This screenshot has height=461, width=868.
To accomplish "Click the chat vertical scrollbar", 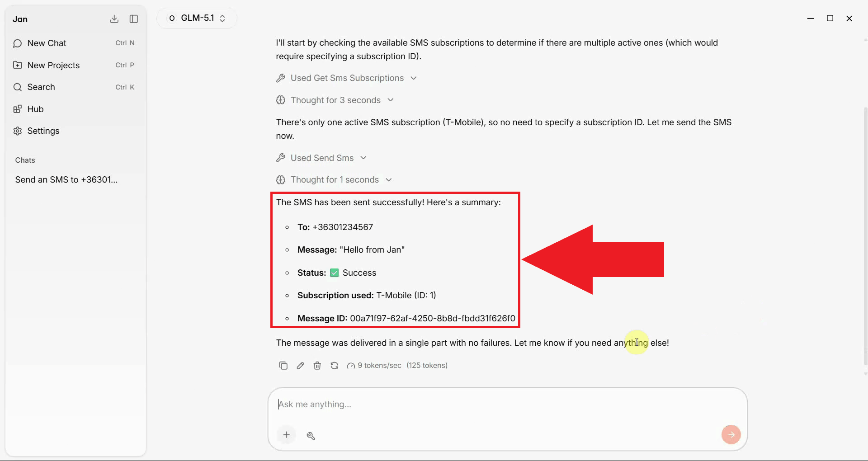I will [x=865, y=235].
